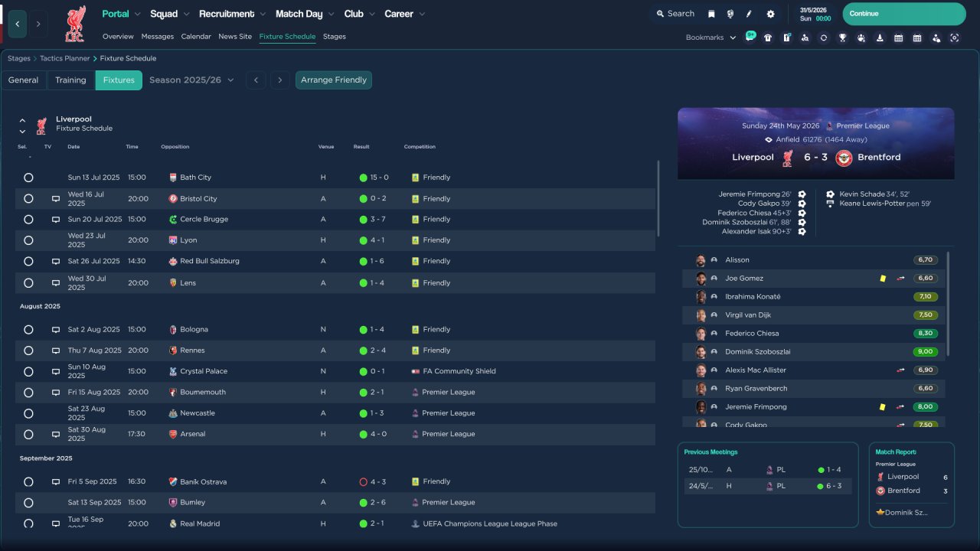Screen dimensions: 980x551
Task: Switch to the Training tab
Action: (x=70, y=80)
